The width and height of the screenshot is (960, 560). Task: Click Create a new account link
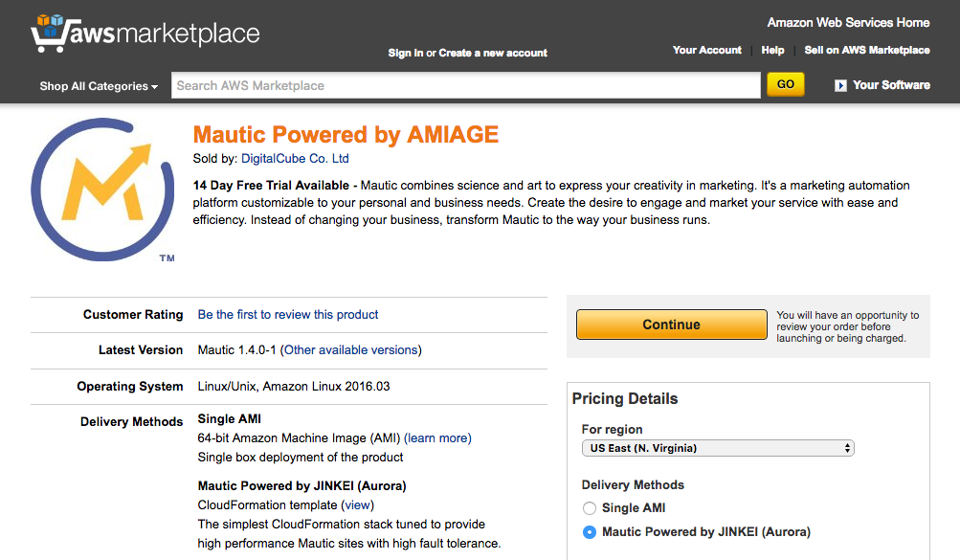coord(493,54)
